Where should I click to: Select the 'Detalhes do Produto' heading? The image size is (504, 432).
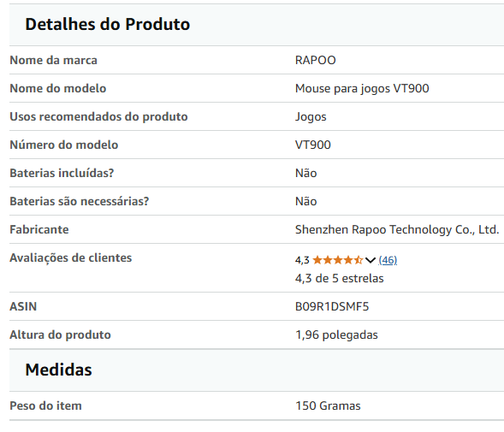pos(107,24)
